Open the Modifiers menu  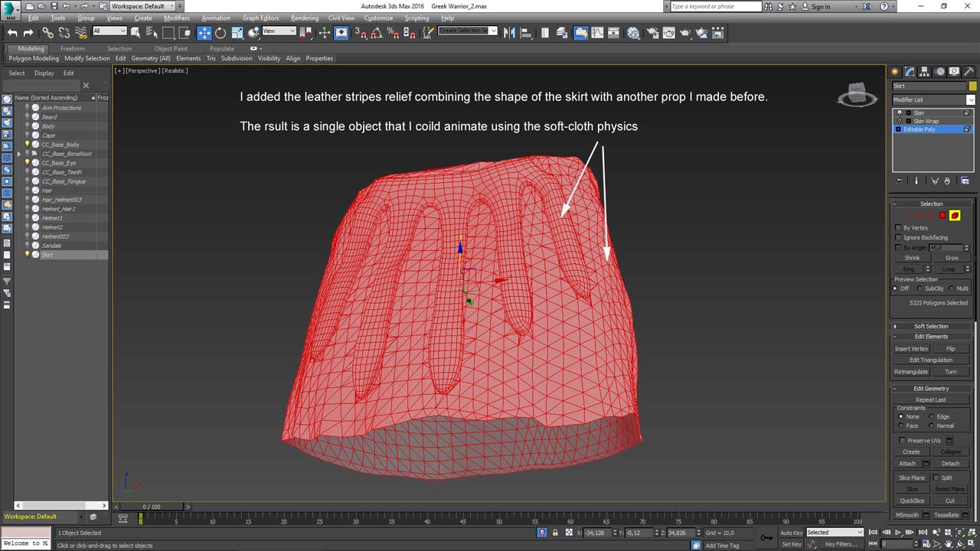point(177,18)
